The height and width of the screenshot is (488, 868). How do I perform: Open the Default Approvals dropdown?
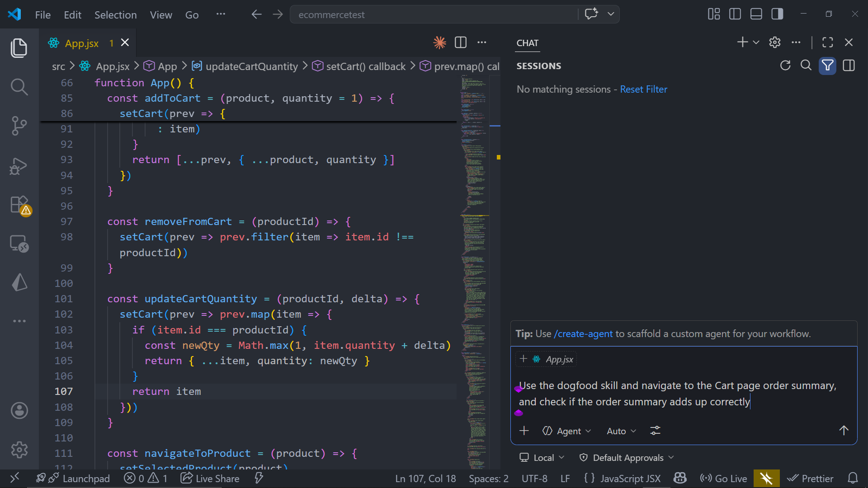(x=627, y=458)
